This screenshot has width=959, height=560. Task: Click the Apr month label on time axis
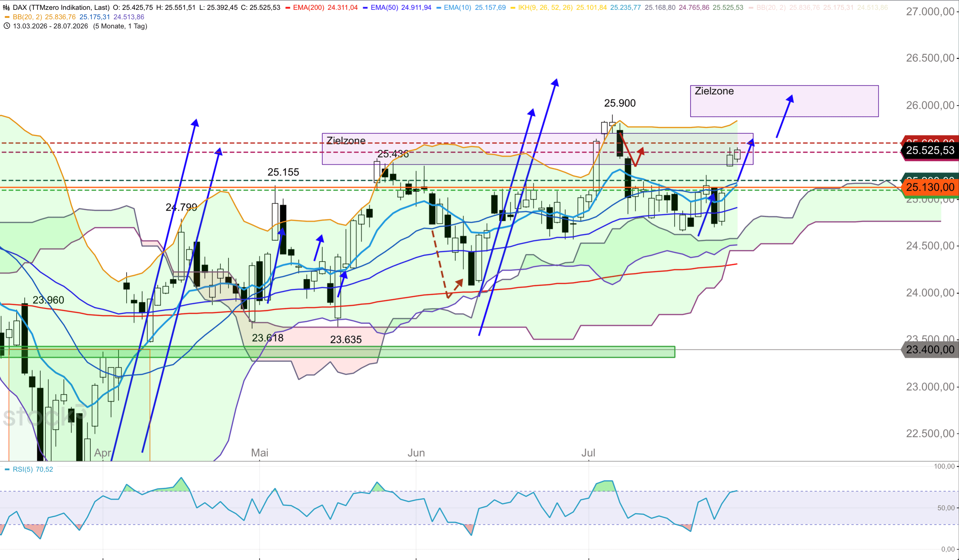[x=103, y=453]
